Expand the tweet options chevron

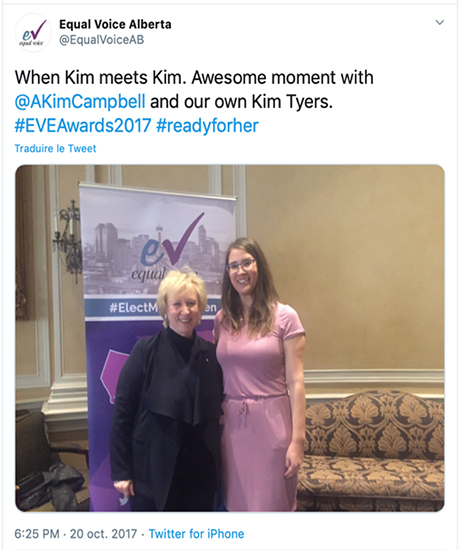(x=439, y=22)
